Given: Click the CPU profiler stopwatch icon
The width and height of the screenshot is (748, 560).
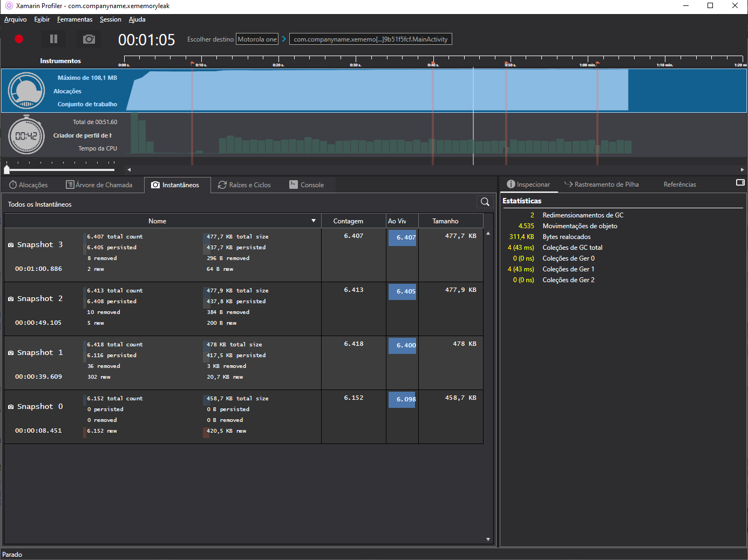Looking at the screenshot, I should [x=26, y=135].
